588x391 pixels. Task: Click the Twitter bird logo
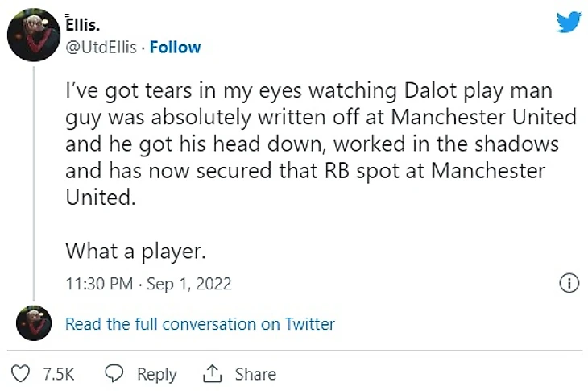click(x=569, y=22)
